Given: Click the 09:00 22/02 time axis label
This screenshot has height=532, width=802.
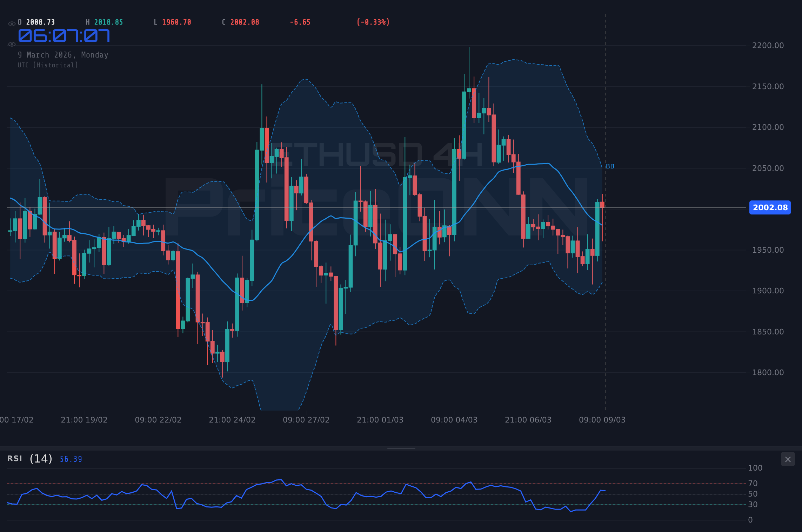Looking at the screenshot, I should pos(158,420).
